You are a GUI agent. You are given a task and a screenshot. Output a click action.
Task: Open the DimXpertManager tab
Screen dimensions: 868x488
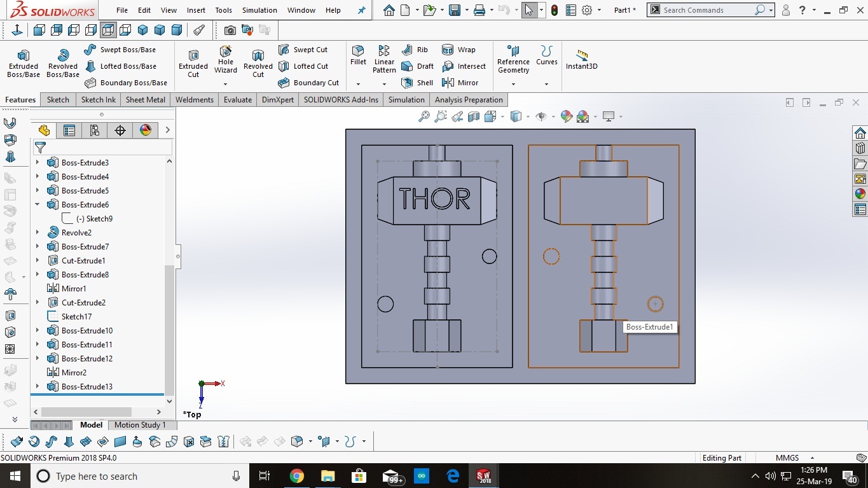point(120,130)
